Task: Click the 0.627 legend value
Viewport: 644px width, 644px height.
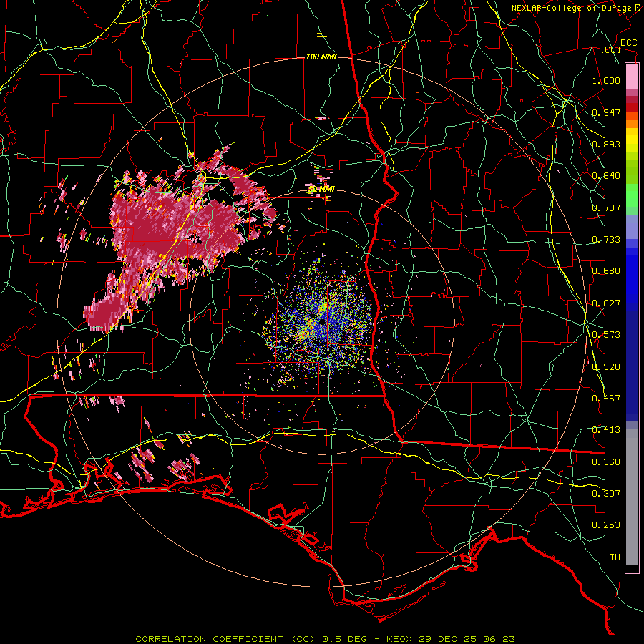Action: [606, 303]
